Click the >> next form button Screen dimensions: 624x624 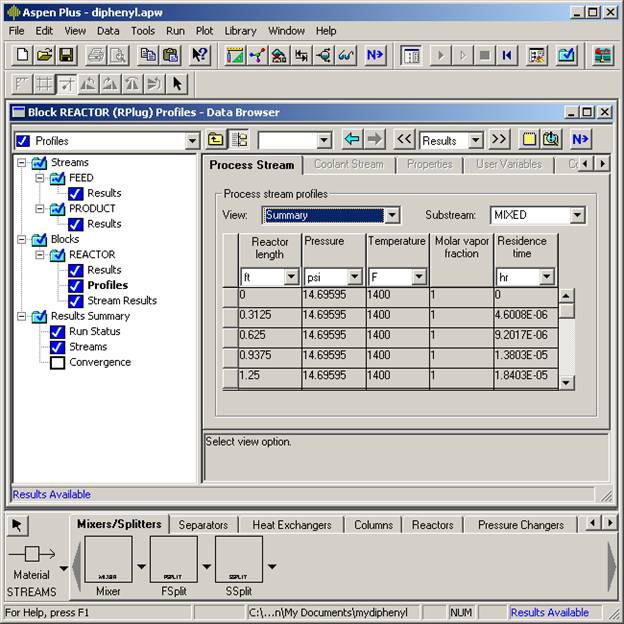499,140
